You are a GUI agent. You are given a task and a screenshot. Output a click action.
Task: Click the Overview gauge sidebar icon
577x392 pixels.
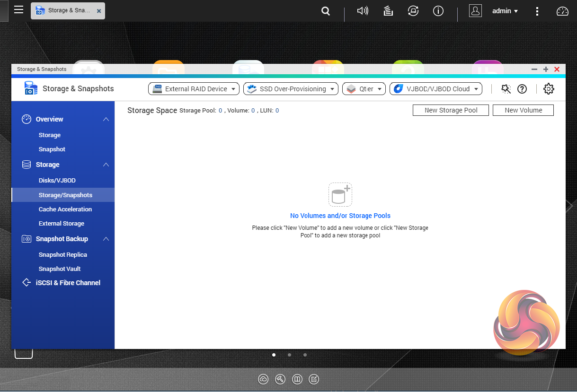27,119
